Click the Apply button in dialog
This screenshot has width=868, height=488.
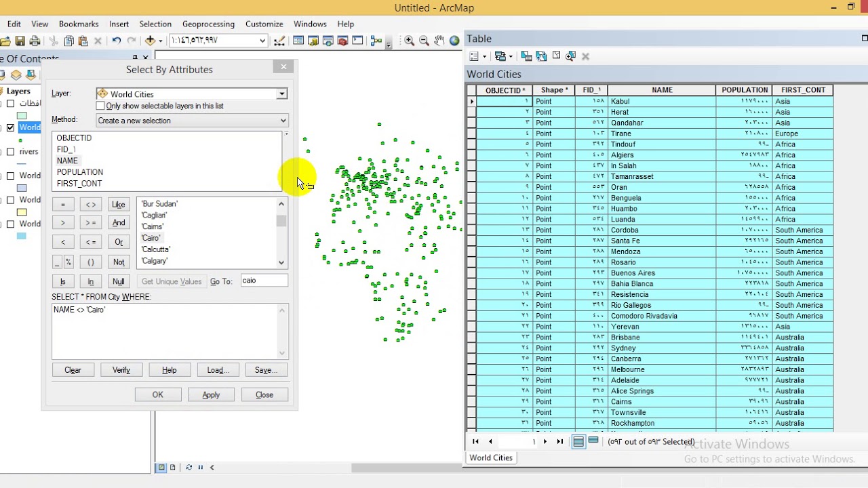pyautogui.click(x=211, y=394)
